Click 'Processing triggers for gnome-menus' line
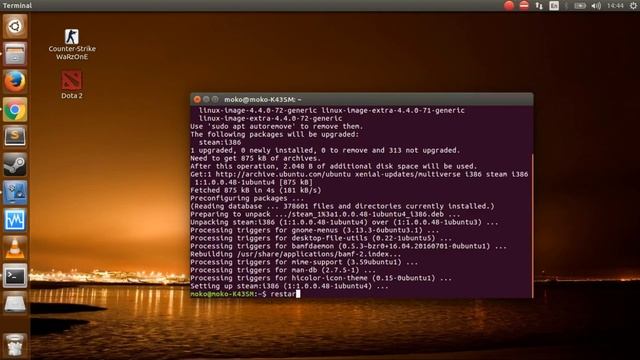 pyautogui.click(x=315, y=230)
